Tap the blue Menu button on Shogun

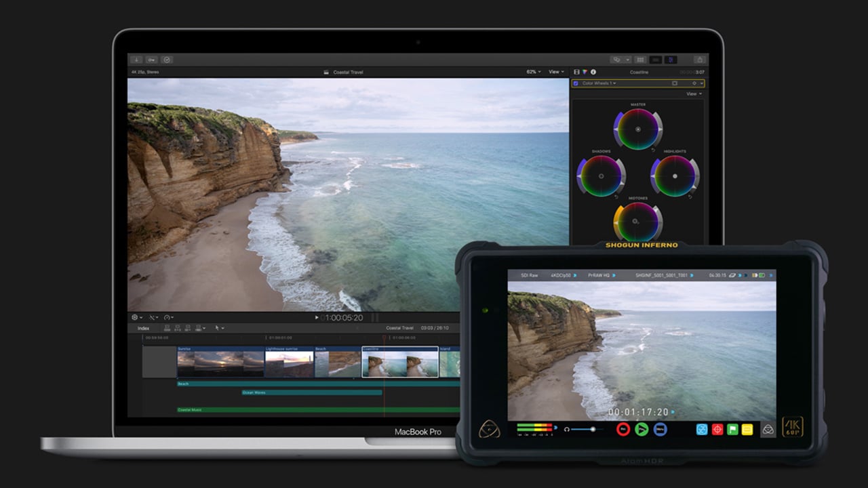pos(660,429)
